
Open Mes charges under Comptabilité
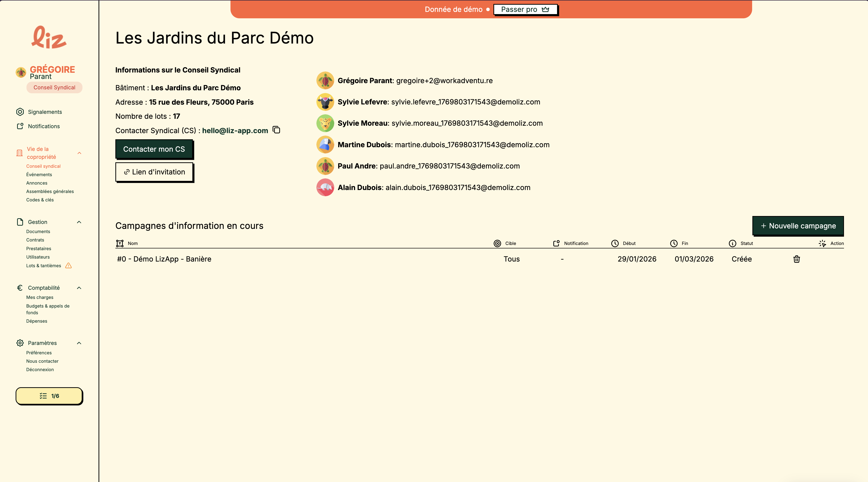pos(40,297)
